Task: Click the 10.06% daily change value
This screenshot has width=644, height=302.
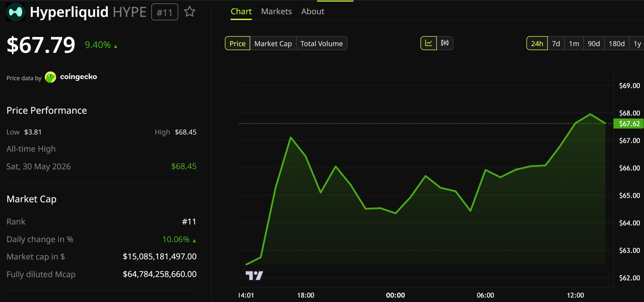Action: (176, 239)
